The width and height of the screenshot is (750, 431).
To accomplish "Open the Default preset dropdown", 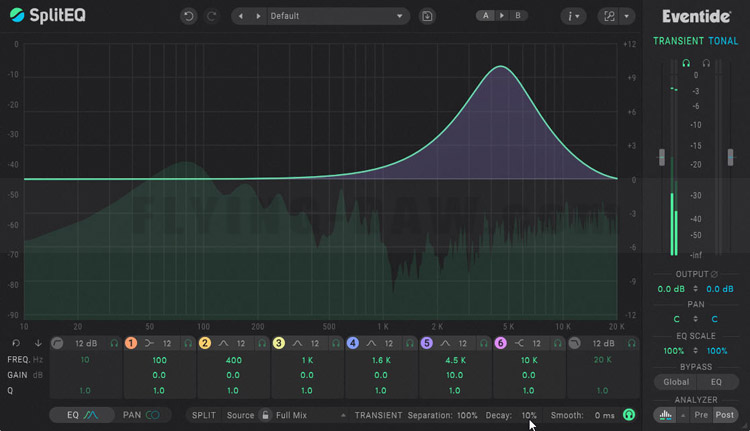I will tap(337, 16).
